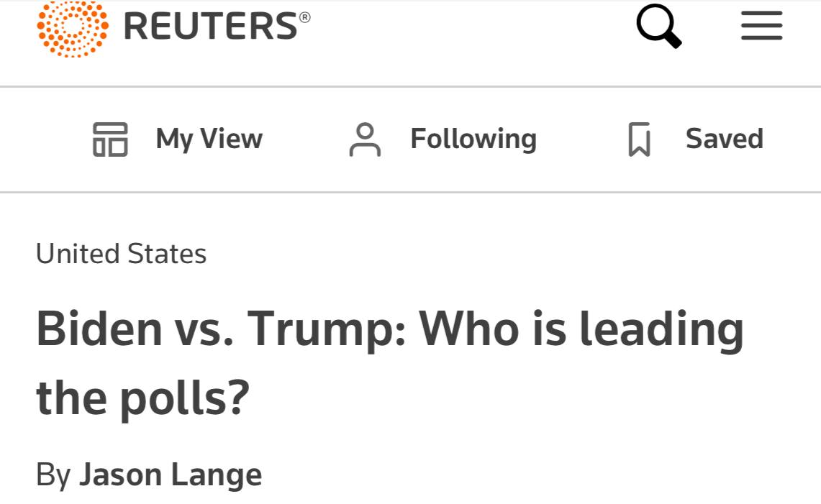Screen dimensions: 821x504
Task: Open the hamburger navigation menu
Action: [761, 27]
